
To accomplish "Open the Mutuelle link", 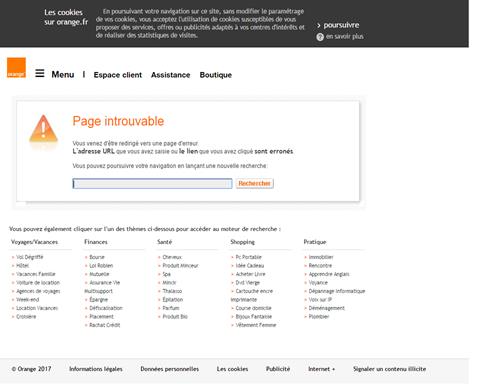I will point(99,274).
